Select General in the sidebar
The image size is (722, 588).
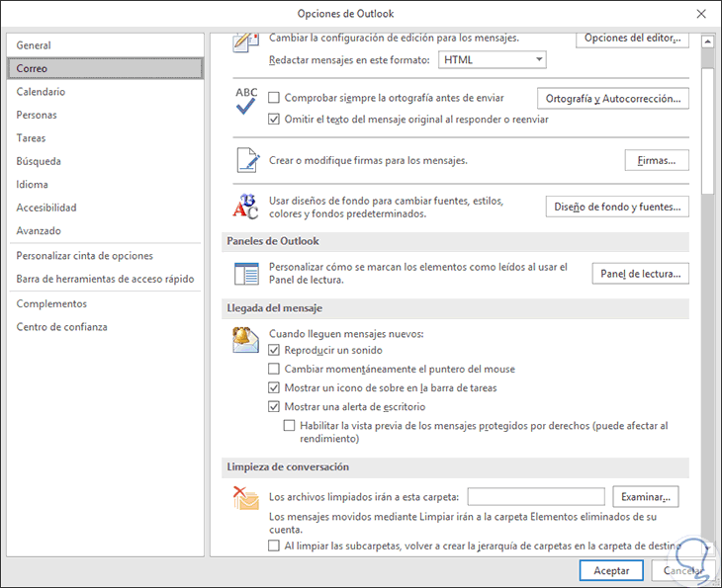coord(105,45)
